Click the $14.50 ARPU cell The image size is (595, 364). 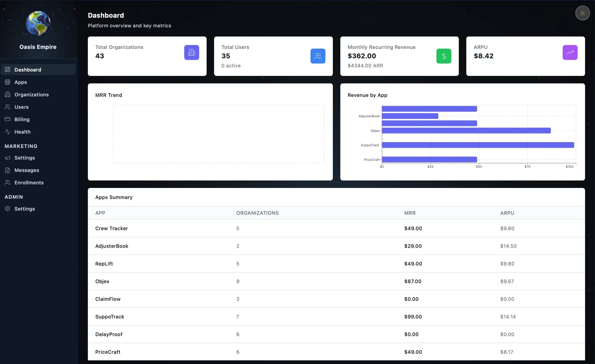[508, 246]
